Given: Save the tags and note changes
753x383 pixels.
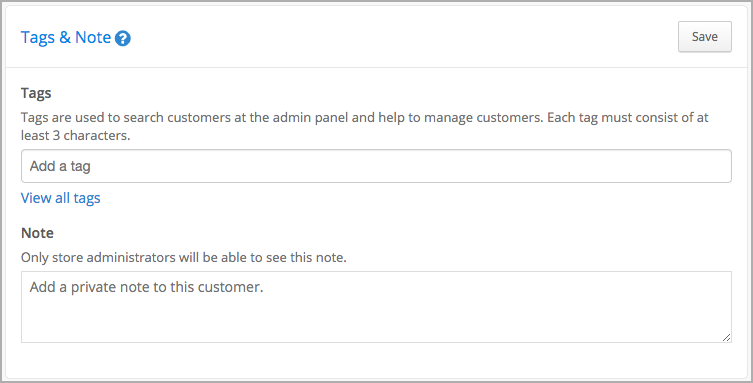Looking at the screenshot, I should [x=704, y=36].
